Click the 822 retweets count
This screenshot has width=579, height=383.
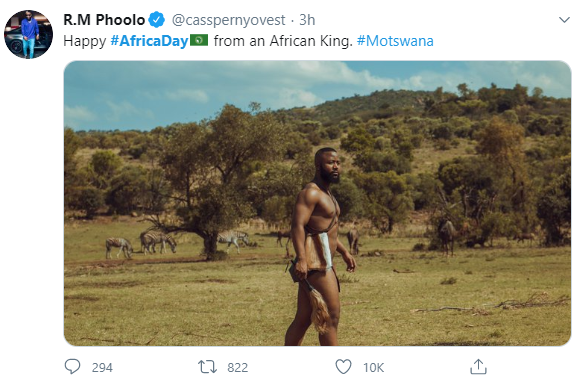(237, 367)
